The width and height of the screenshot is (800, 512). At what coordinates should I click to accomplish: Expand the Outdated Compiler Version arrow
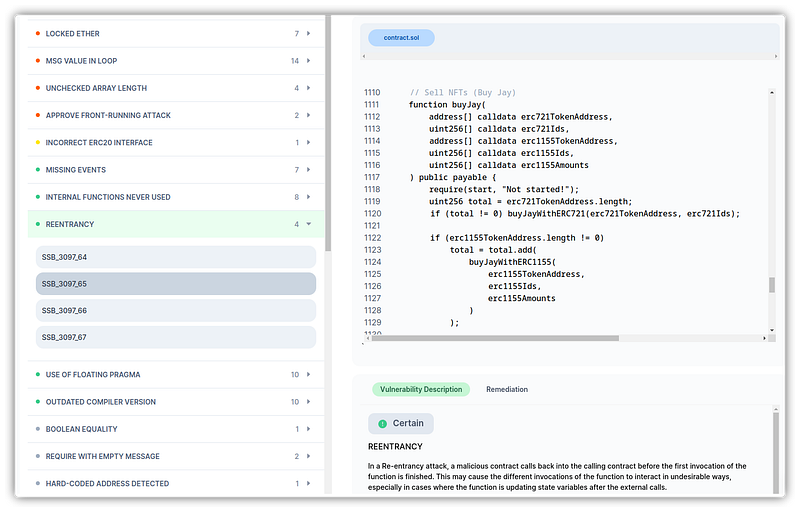[x=309, y=402]
